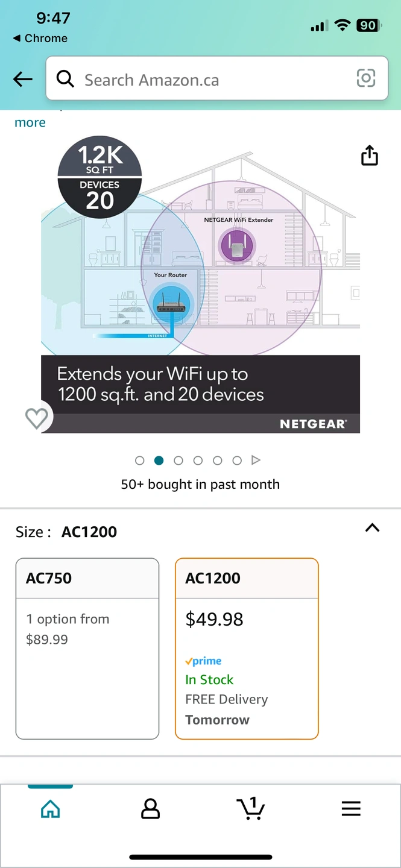
Task: Collapse the Size section chevron
Action: 373,528
